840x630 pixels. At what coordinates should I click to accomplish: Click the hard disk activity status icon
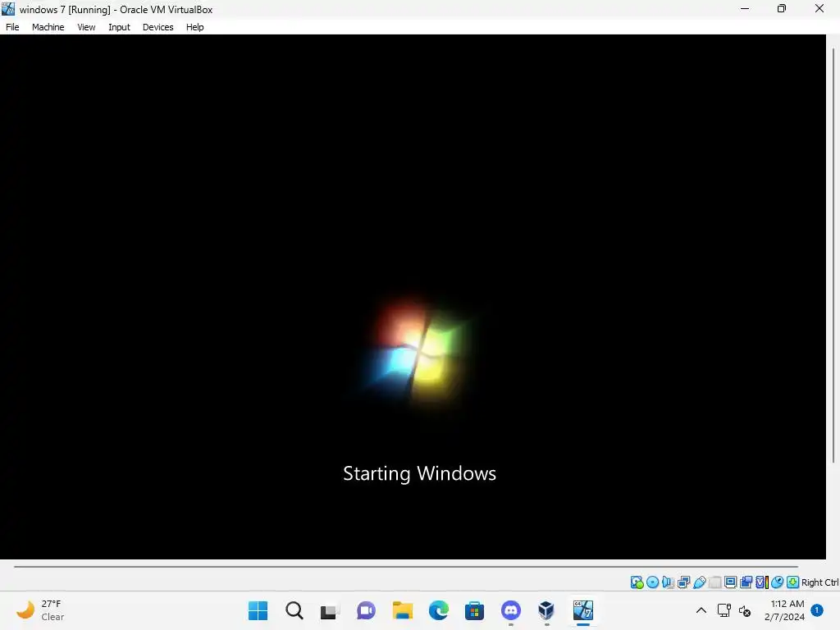click(637, 582)
